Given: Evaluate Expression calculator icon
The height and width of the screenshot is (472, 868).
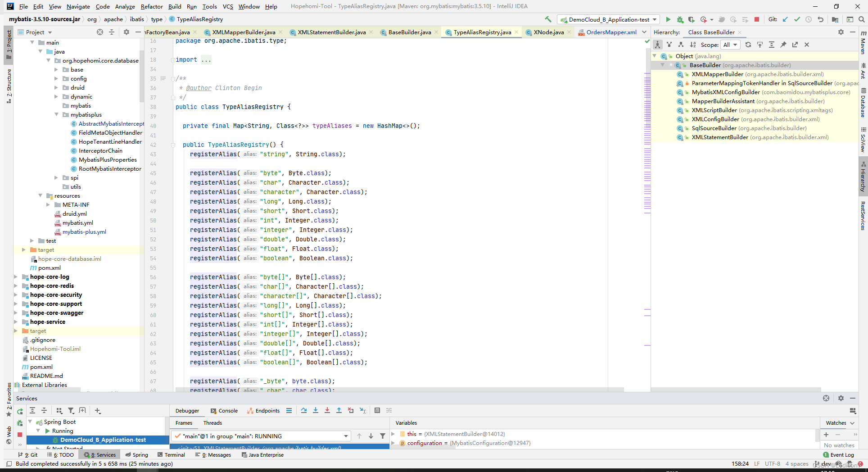Looking at the screenshot, I should pos(377,410).
